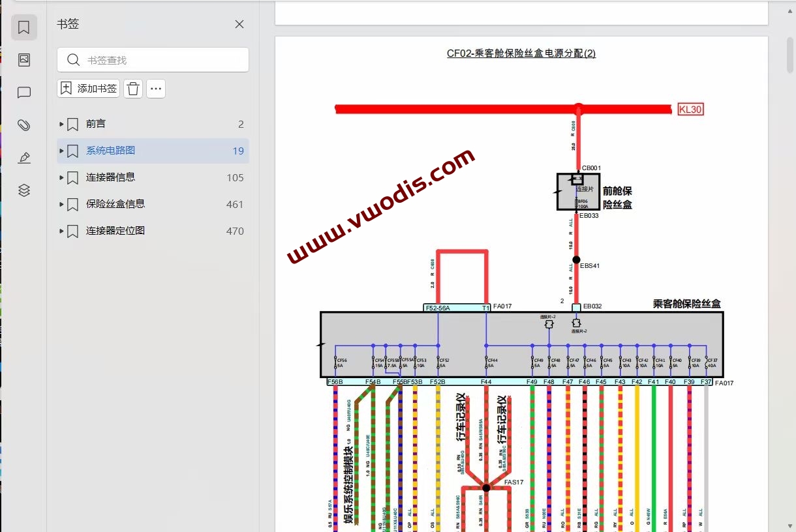Viewport: 796px width, 532px height.
Task: Click the 添加书签 add bookmark button
Action: [x=88, y=88]
